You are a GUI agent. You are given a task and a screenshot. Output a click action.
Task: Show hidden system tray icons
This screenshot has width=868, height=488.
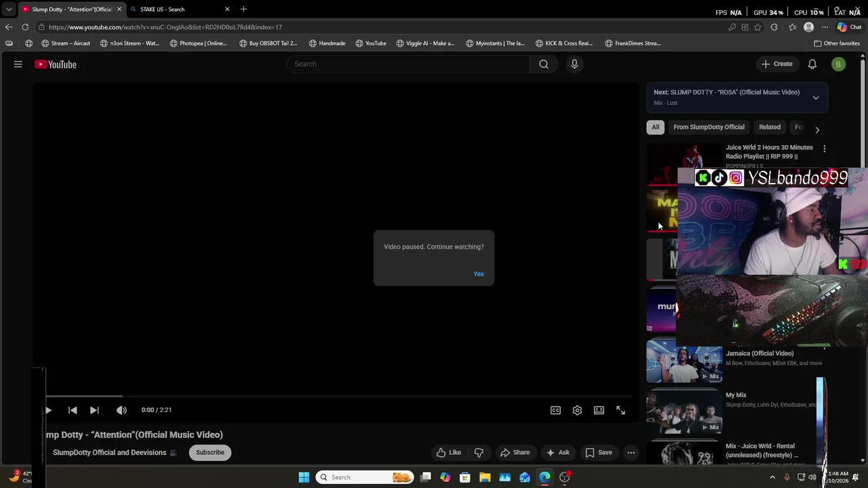772,477
